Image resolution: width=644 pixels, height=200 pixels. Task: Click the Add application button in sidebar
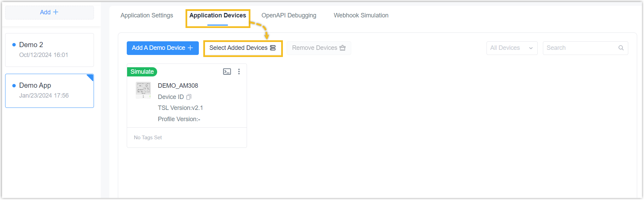(50, 13)
